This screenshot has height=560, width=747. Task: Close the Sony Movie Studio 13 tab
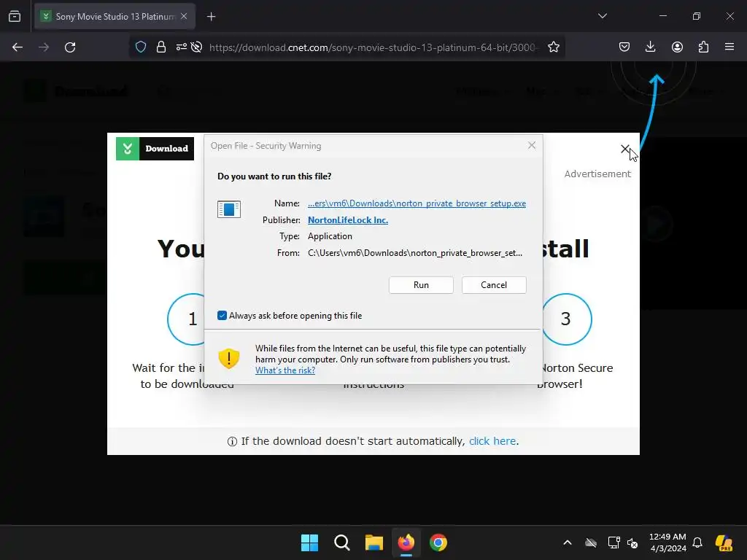[x=184, y=16]
